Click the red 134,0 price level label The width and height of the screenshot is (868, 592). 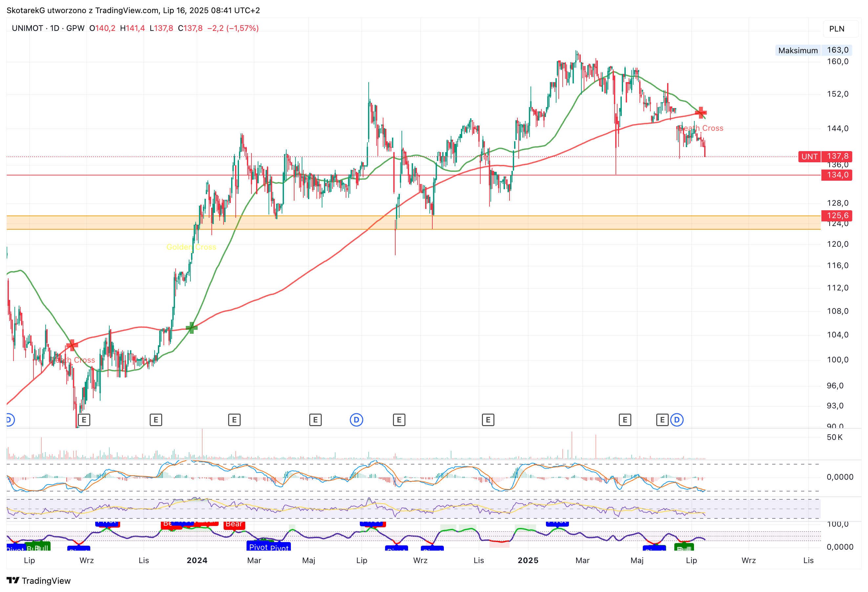tap(836, 175)
